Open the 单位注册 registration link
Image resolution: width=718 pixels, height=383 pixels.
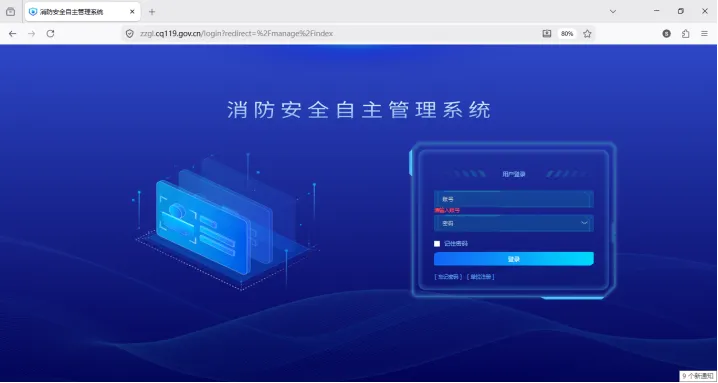(481, 277)
